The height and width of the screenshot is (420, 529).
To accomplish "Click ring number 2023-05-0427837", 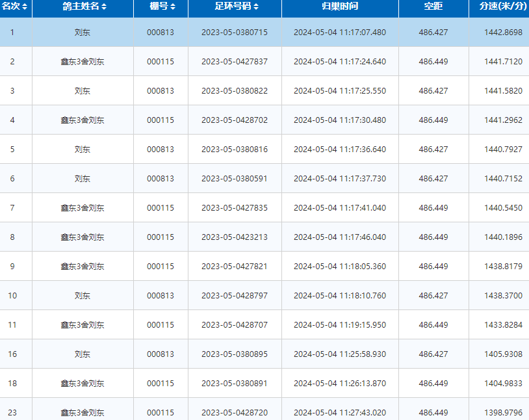I will pyautogui.click(x=234, y=62).
